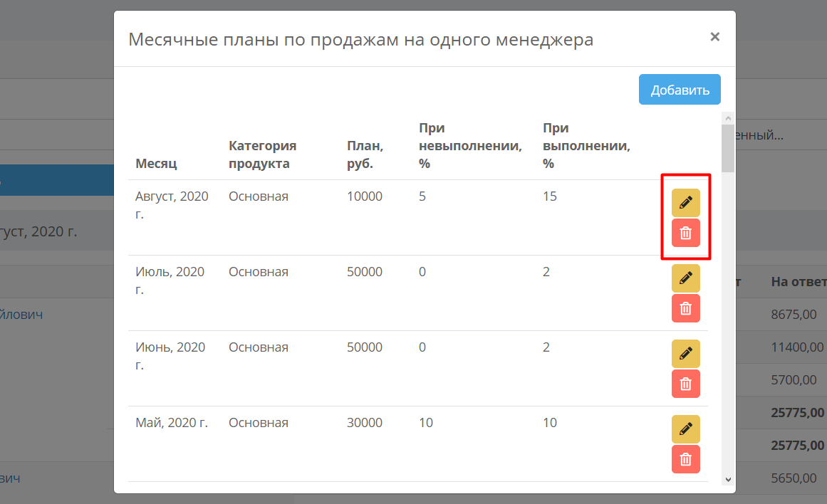
Task: Click the plan value 30000
Action: [x=365, y=423]
